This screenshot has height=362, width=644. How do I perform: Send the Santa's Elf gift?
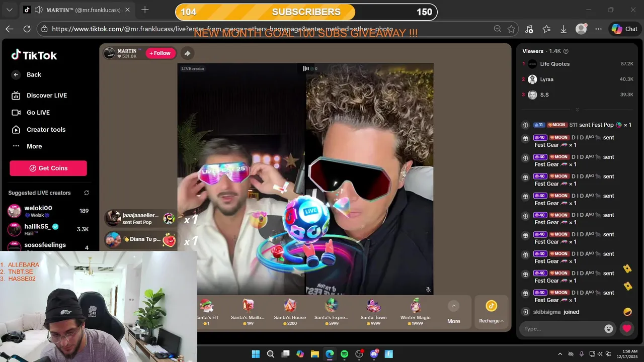[207, 312]
